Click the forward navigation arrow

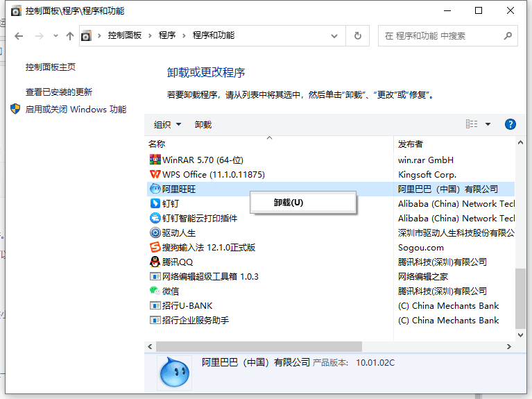tap(40, 35)
